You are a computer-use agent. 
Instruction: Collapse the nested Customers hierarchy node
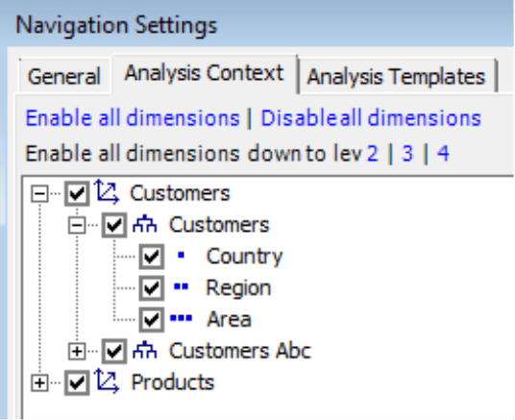point(77,225)
